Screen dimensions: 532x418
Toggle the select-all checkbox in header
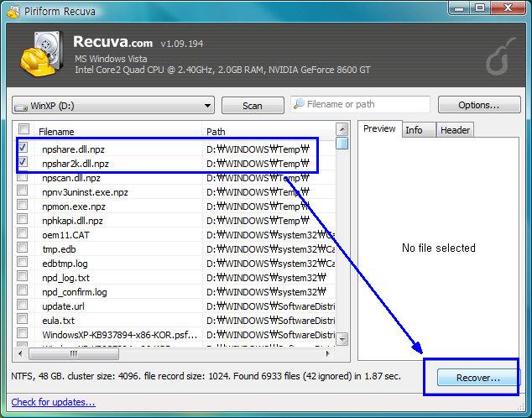coord(23,129)
